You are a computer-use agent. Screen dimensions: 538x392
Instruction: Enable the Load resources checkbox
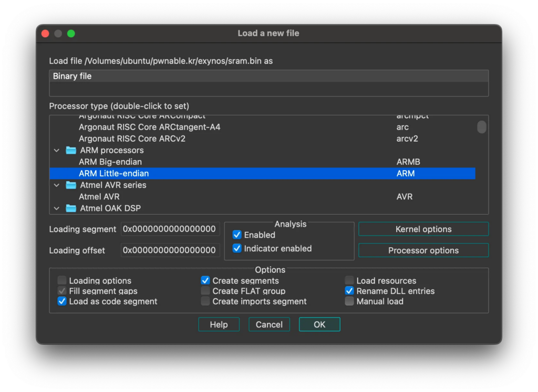[349, 280]
